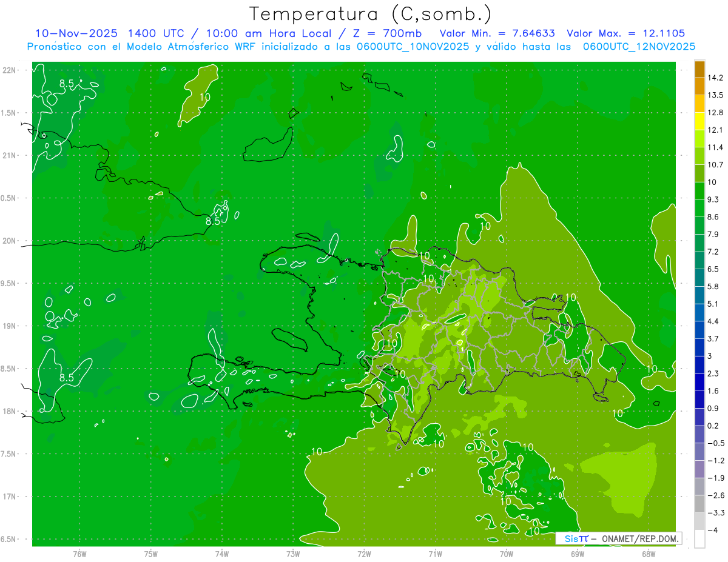Click the latitude axis label "20N"

[9, 241]
